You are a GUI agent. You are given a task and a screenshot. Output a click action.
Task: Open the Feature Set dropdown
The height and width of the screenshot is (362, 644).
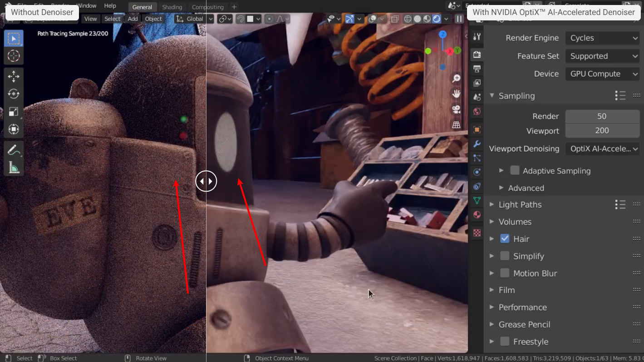602,56
